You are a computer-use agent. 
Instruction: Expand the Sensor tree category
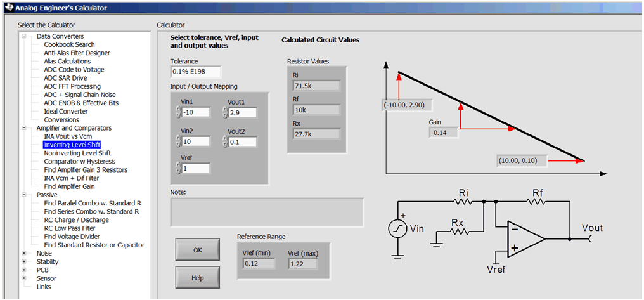click(x=25, y=278)
